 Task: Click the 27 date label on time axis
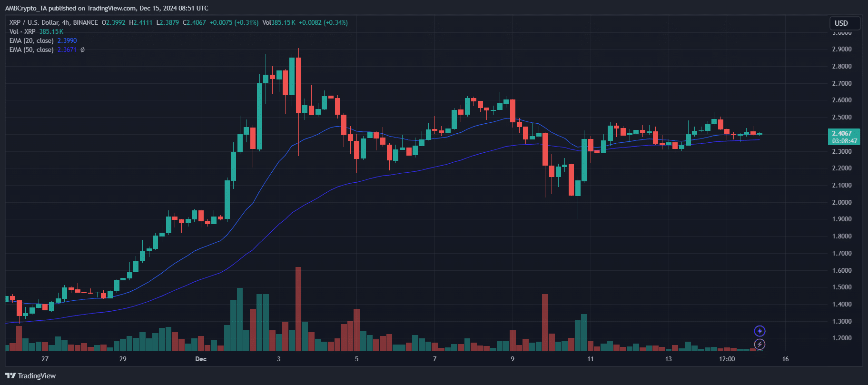pos(45,359)
